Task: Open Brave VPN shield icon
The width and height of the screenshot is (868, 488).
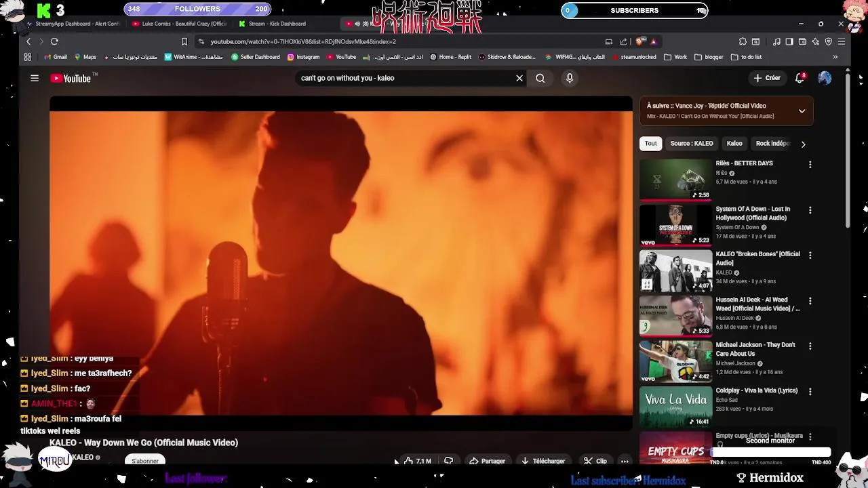Action: (x=829, y=41)
